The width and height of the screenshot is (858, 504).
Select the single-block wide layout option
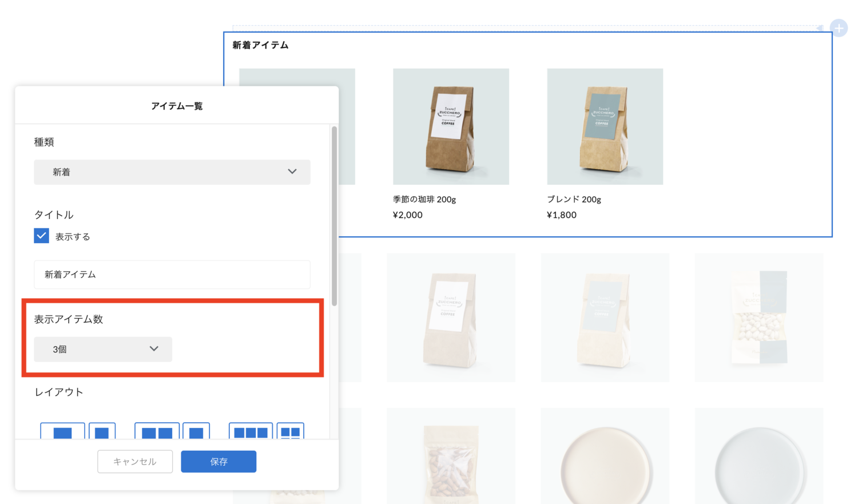62,431
